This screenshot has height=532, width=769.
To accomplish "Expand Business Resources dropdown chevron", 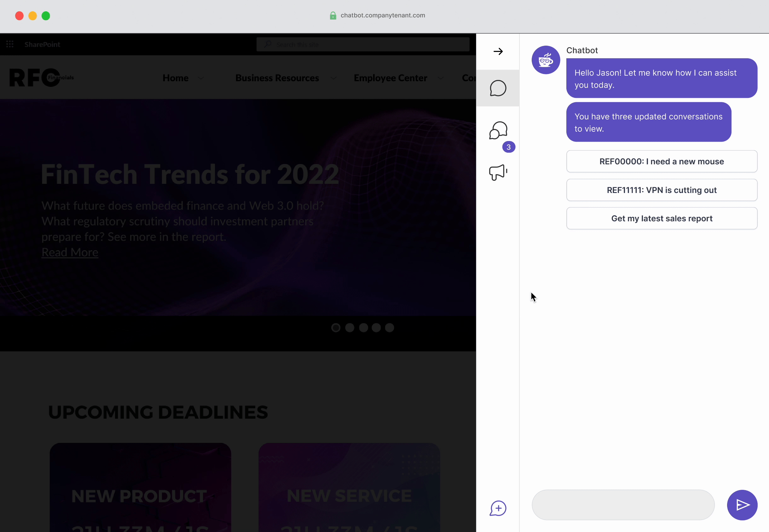I will coord(333,78).
